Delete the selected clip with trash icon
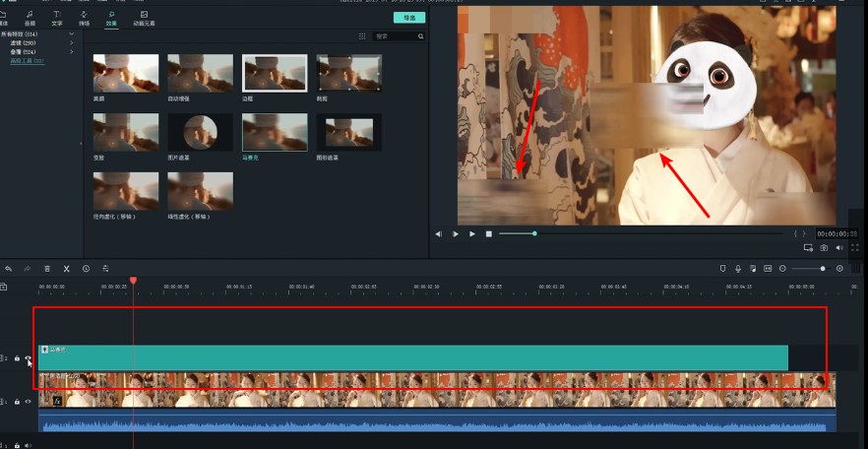 tap(47, 269)
